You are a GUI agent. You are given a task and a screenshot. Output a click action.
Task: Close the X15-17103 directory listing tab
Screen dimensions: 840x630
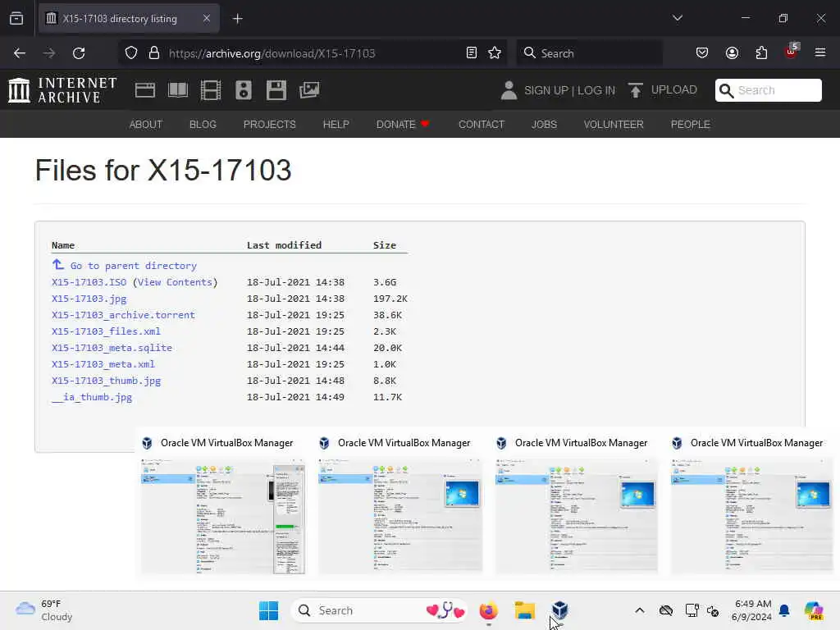click(206, 18)
